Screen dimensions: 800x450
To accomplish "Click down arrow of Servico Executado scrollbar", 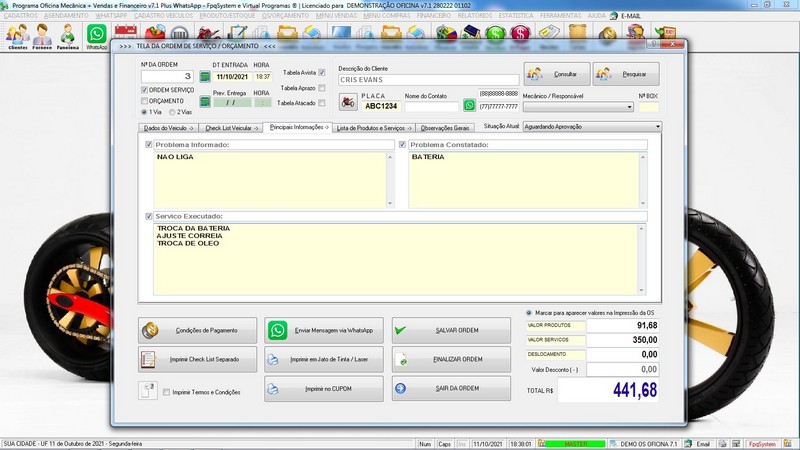I will (641, 290).
